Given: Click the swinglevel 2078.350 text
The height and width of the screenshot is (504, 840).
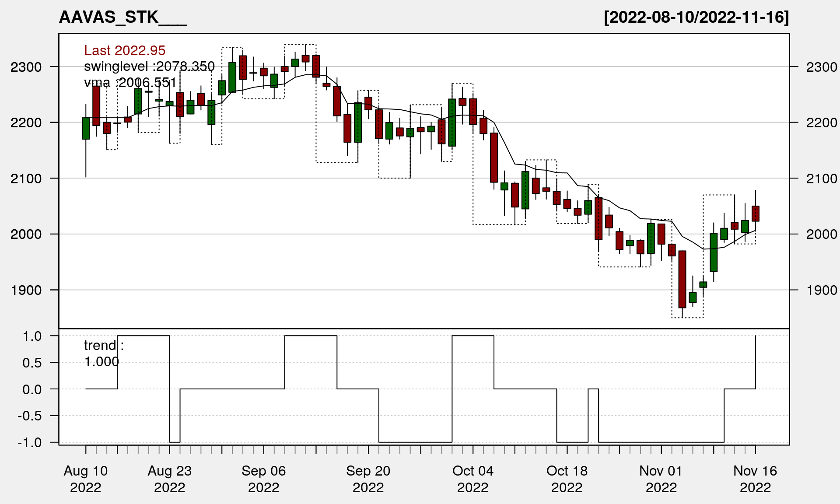Looking at the screenshot, I should [149, 66].
